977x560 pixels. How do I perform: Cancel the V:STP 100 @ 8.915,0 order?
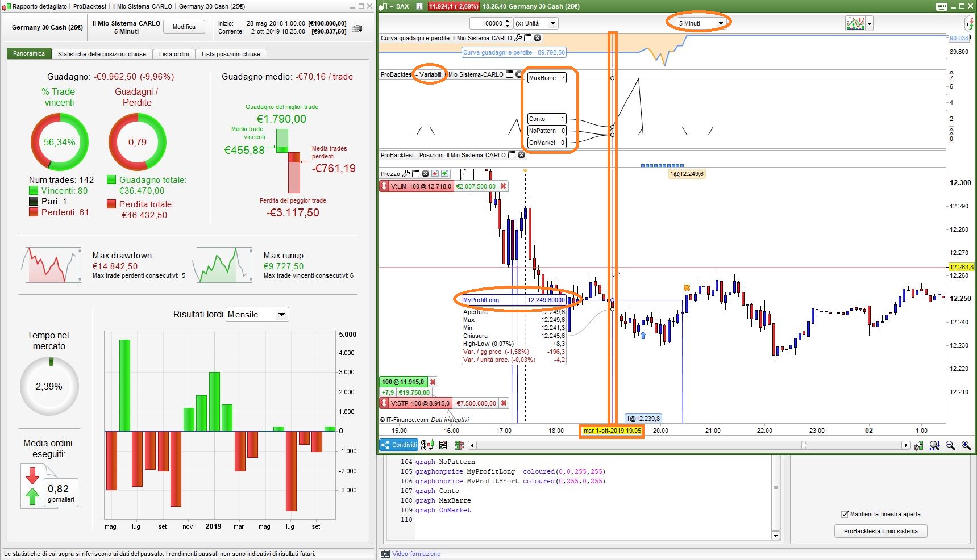click(504, 403)
